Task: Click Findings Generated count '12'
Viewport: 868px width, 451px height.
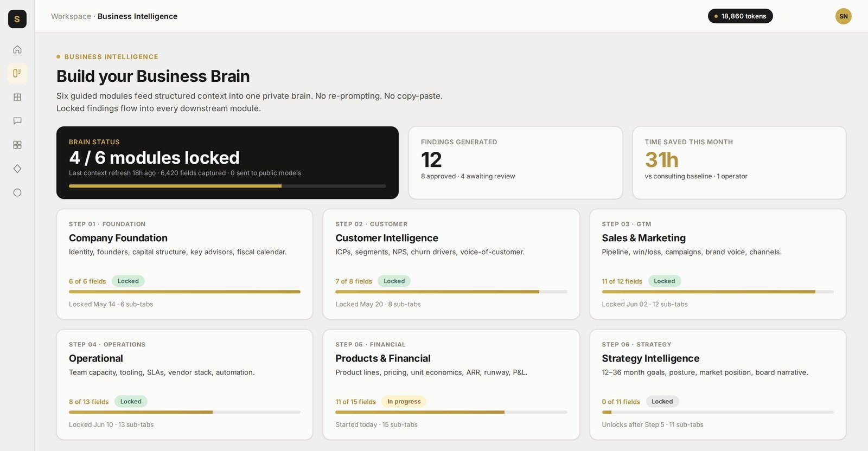Action: pyautogui.click(x=431, y=160)
